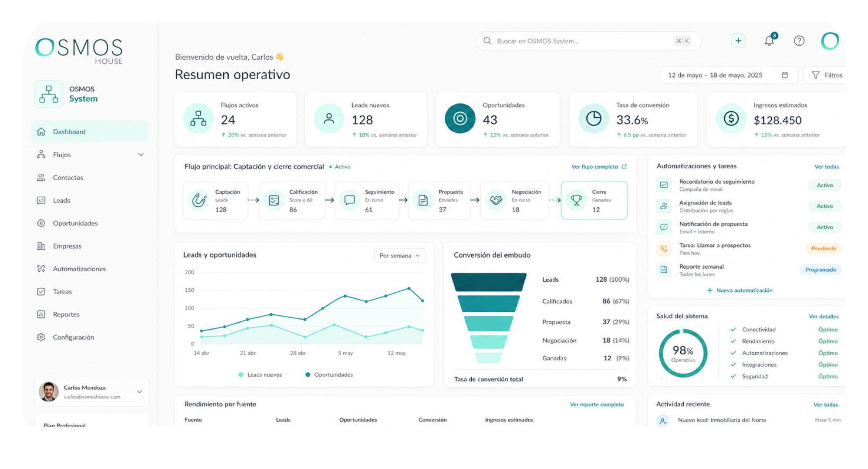Viewport: 868px width, 469px height.
Task: Toggle Recordatorio de seguimiento Activo status
Action: [824, 185]
